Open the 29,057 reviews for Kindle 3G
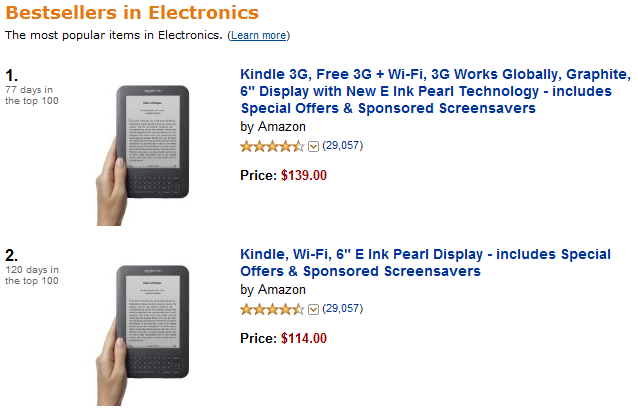The width and height of the screenshot is (638, 410). point(342,146)
